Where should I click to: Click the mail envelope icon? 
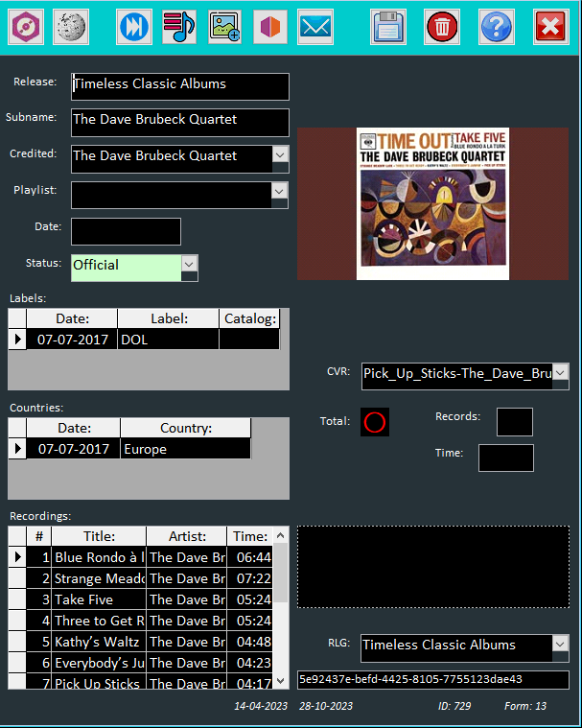tap(315, 27)
